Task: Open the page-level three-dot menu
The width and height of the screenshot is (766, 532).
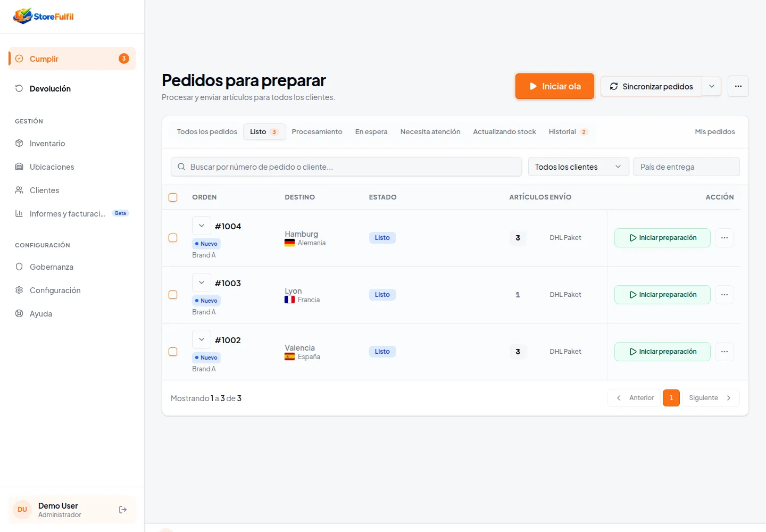Action: [x=738, y=86]
